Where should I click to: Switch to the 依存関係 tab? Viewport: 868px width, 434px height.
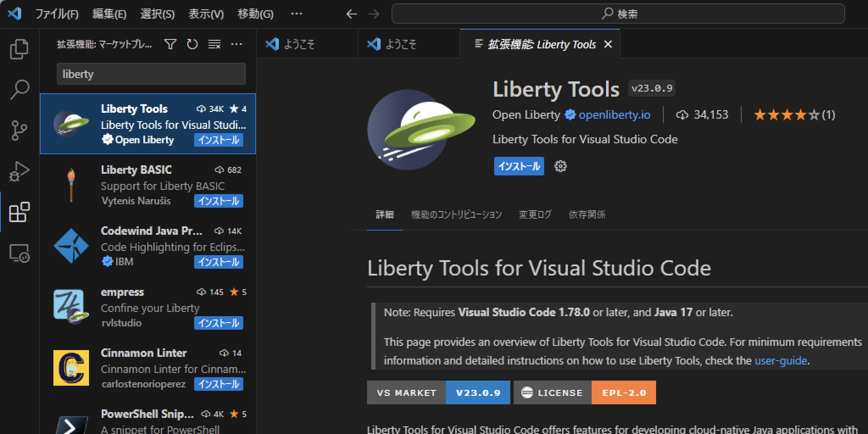[587, 215]
